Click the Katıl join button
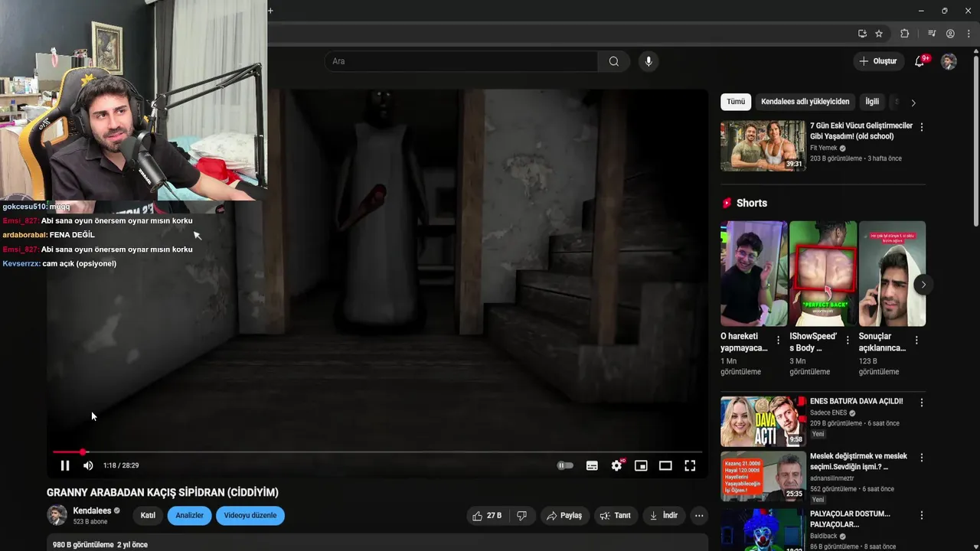The image size is (980, 551). (148, 516)
